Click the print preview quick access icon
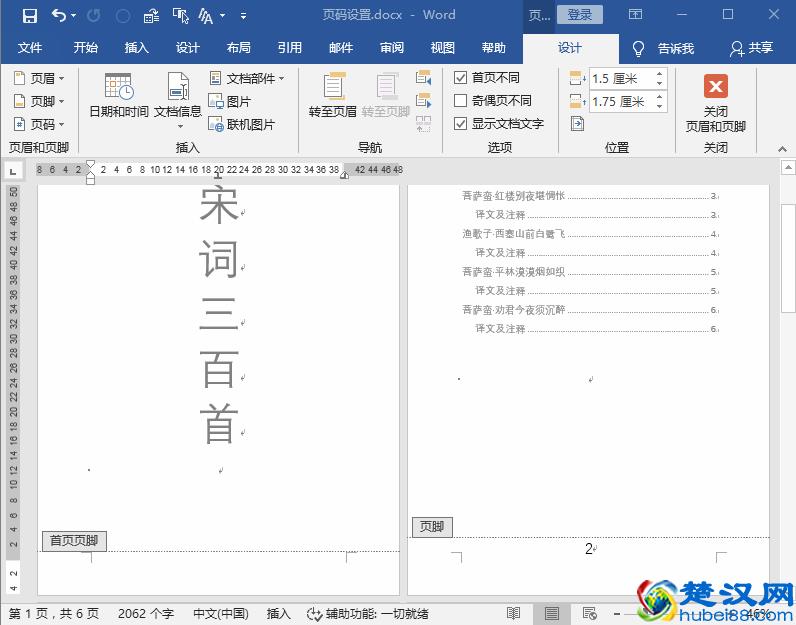The height and width of the screenshot is (625, 796). point(151,16)
